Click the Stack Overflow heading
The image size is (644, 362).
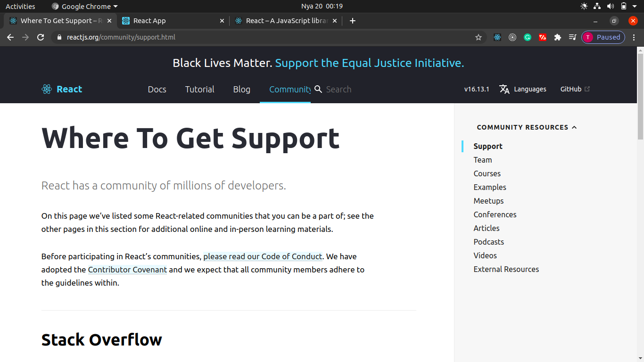click(102, 339)
